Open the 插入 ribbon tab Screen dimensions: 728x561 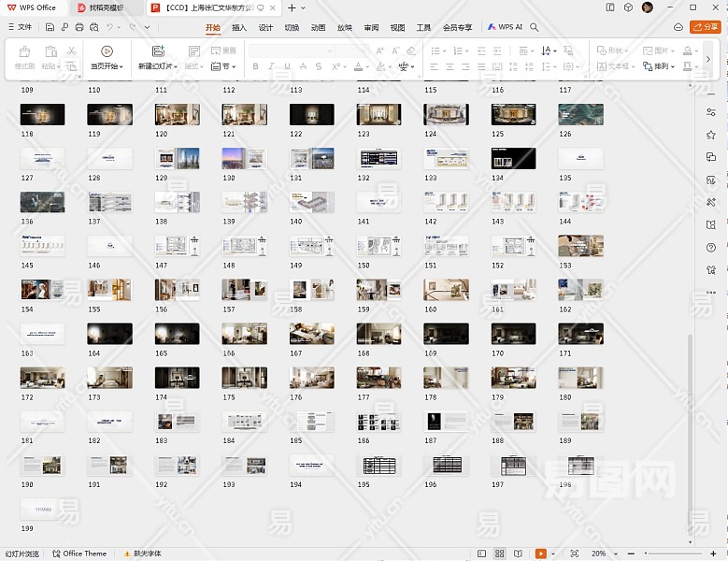pyautogui.click(x=239, y=28)
